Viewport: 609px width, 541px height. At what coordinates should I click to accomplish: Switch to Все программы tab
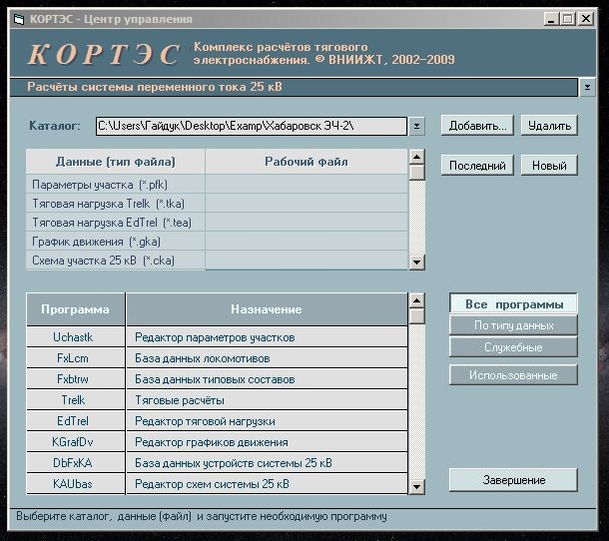tap(513, 304)
